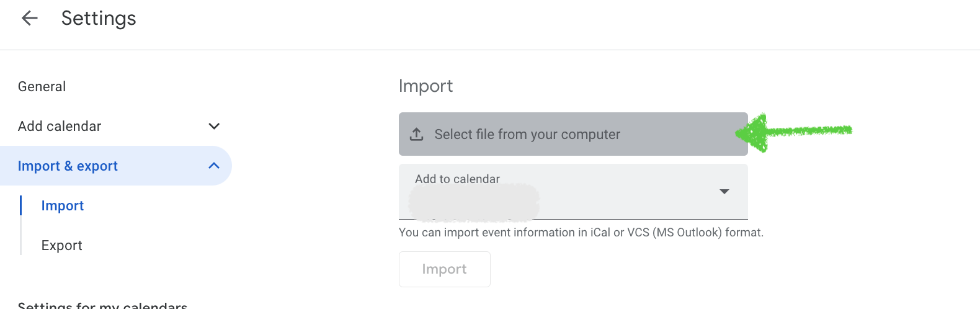Screen dimensions: 980x309
Task: Choose the Import sub-item in the sidebar
Action: (63, 206)
